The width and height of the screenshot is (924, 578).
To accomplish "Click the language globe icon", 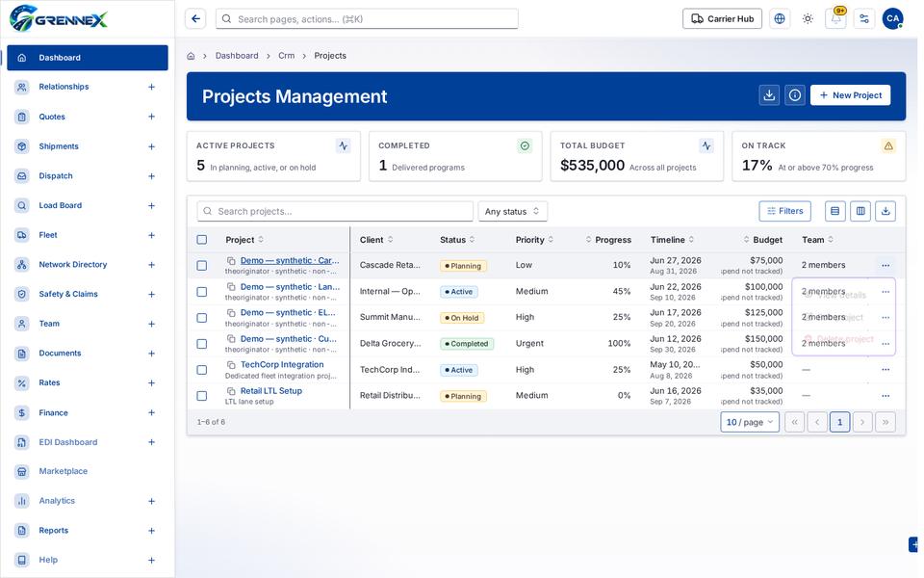I will click(779, 19).
